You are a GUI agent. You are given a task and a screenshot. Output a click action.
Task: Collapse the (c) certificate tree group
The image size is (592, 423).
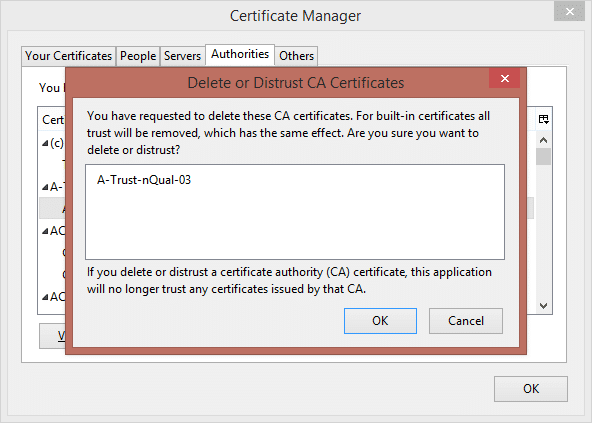(45, 143)
